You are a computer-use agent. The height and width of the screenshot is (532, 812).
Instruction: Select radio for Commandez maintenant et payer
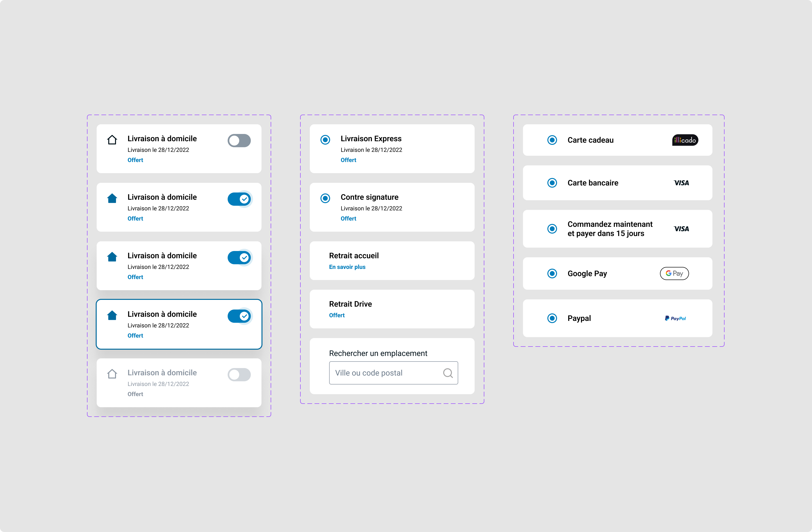[552, 229]
